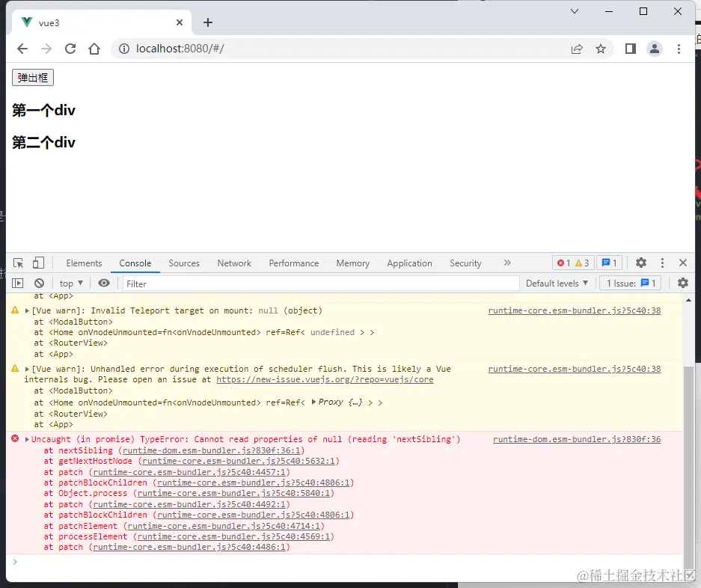Open the user profile avatar
Image resolution: width=701 pixels, height=588 pixels.
[654, 49]
